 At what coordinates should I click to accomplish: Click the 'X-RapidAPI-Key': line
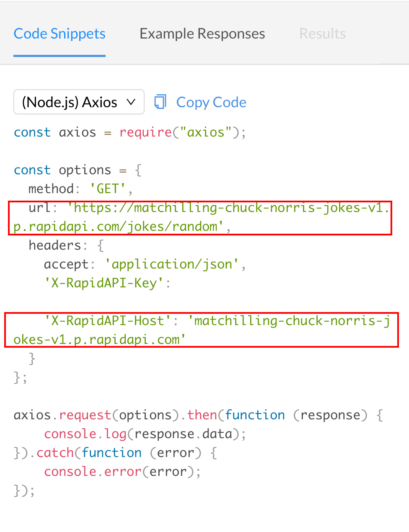click(107, 283)
